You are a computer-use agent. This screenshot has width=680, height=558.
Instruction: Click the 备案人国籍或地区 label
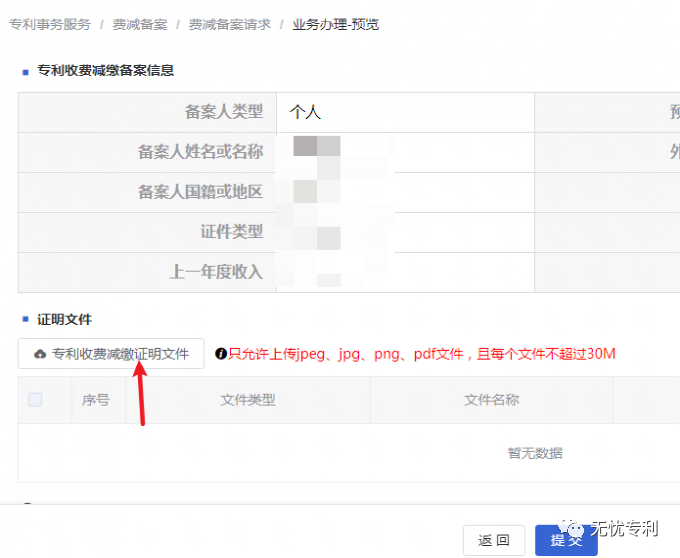click(200, 192)
